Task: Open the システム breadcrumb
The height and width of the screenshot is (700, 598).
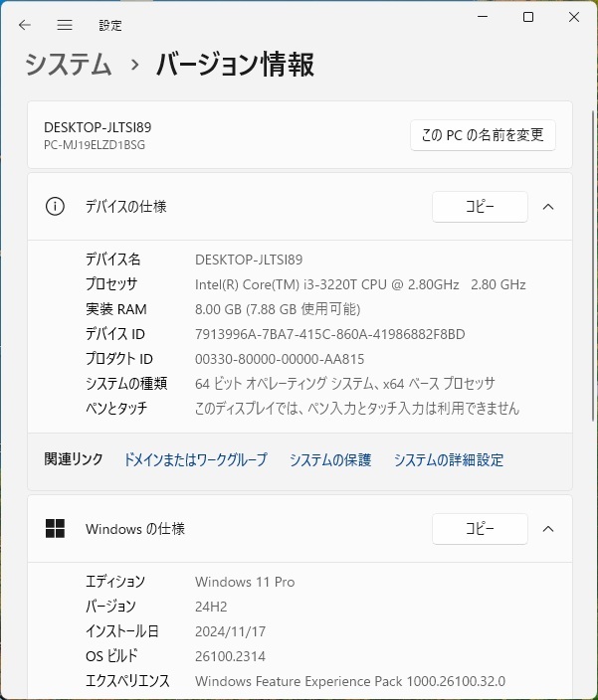Action: pos(68,64)
